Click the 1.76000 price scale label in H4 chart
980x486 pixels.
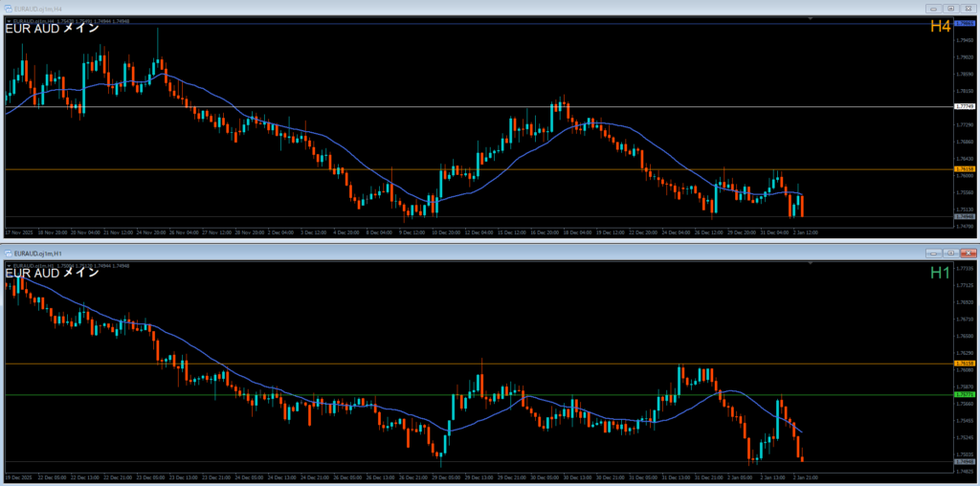point(966,176)
